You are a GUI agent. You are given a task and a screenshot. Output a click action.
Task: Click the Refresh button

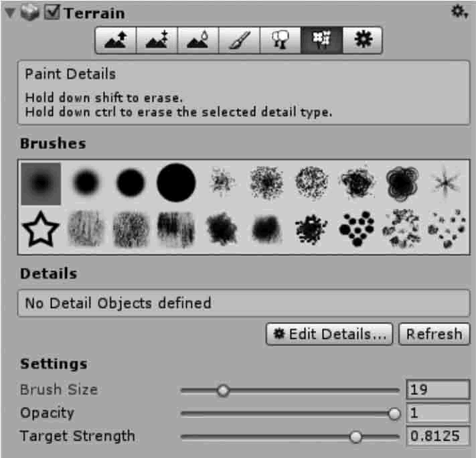[434, 334]
